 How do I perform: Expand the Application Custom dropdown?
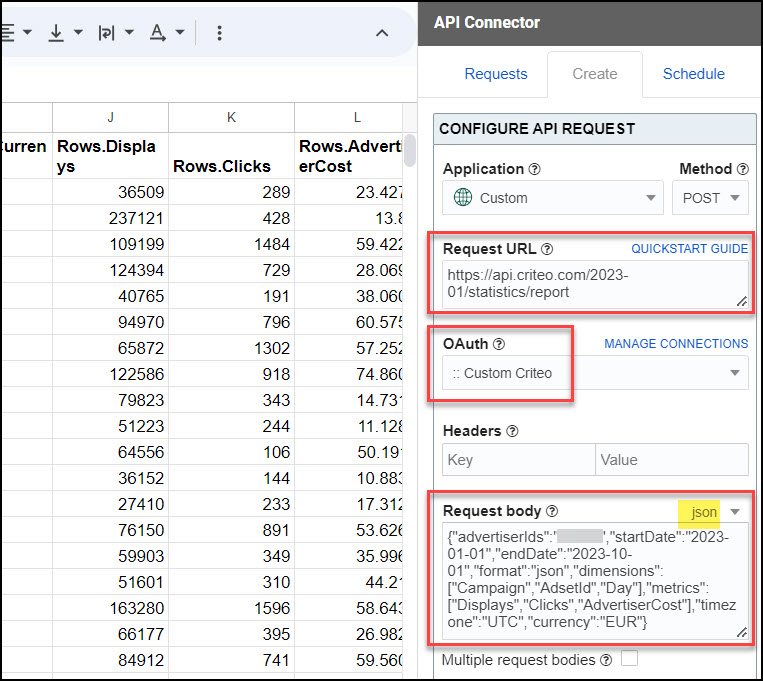[x=553, y=198]
